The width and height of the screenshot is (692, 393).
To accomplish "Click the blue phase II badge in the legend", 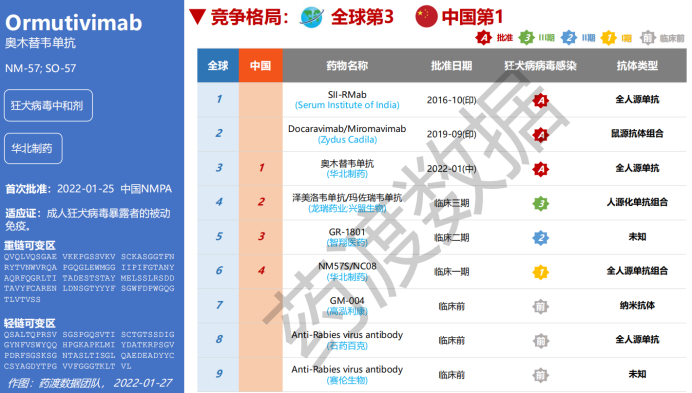I will 569,38.
